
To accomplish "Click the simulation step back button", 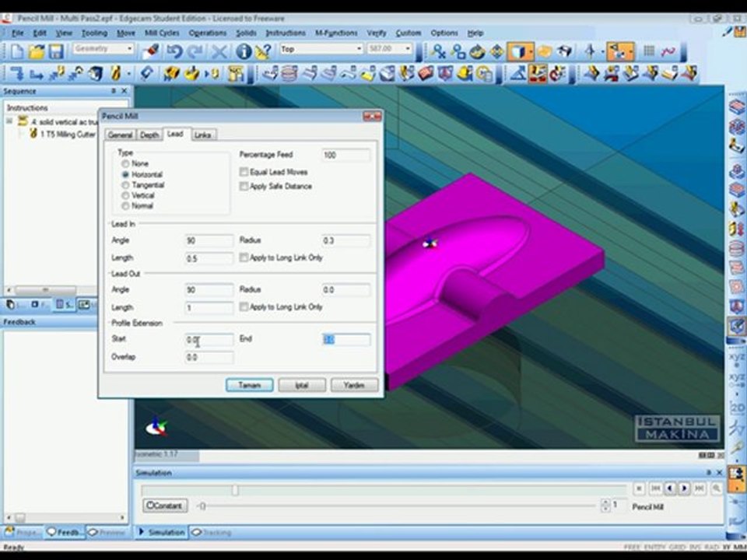I will [x=670, y=488].
